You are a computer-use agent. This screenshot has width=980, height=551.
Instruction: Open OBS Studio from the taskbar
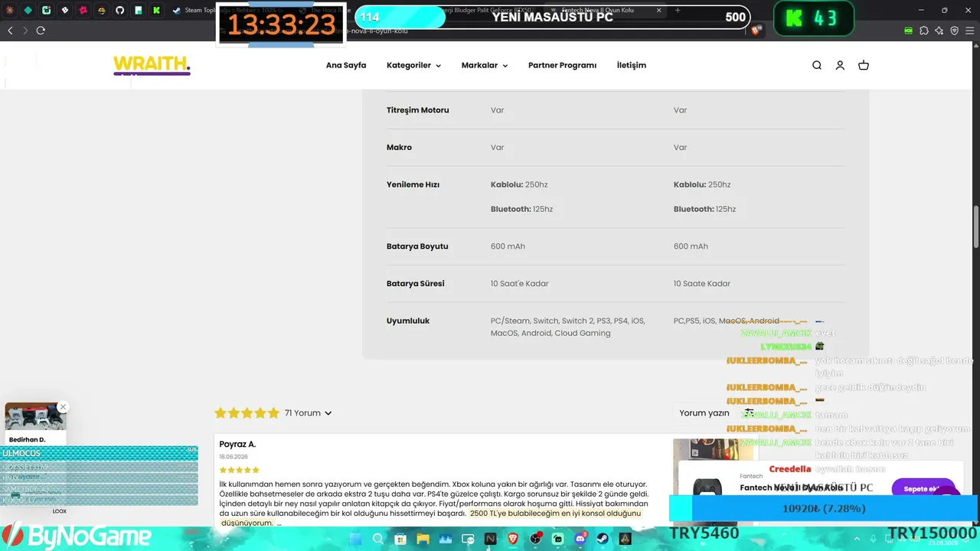(x=536, y=540)
